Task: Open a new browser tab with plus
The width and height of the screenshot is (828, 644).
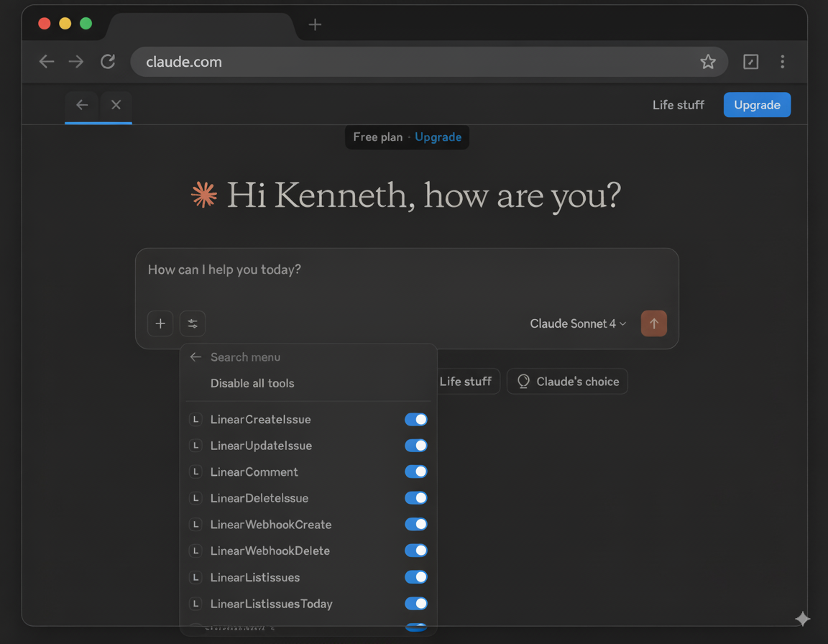Action: [315, 24]
